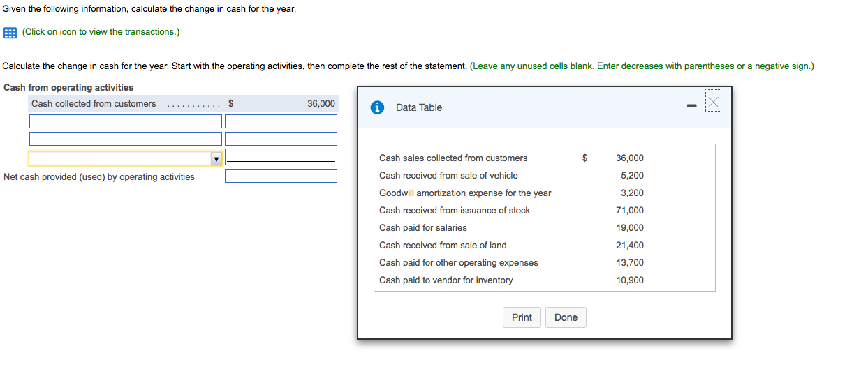Click the Done button
The image size is (868, 369).
(x=566, y=317)
